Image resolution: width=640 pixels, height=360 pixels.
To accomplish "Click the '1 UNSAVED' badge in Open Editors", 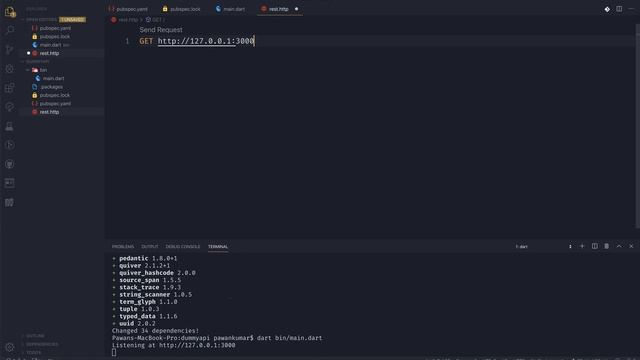I will tap(72, 20).
